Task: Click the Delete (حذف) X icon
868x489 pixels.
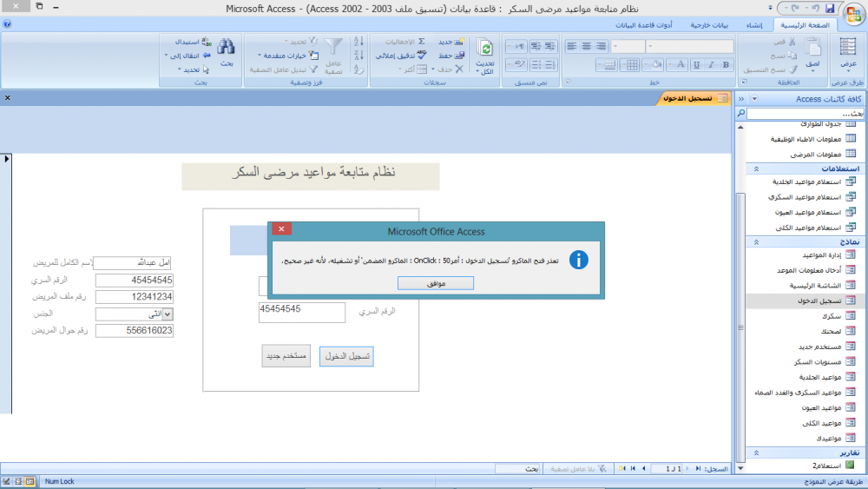Action: [459, 69]
